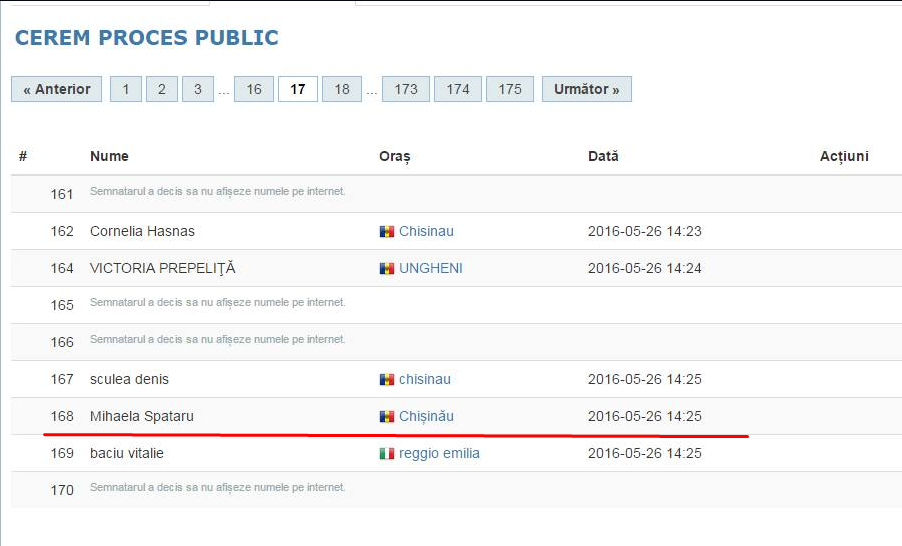
Task: Click the CEREM PROCES PUBLIC heading
Action: pyautogui.click(x=147, y=37)
